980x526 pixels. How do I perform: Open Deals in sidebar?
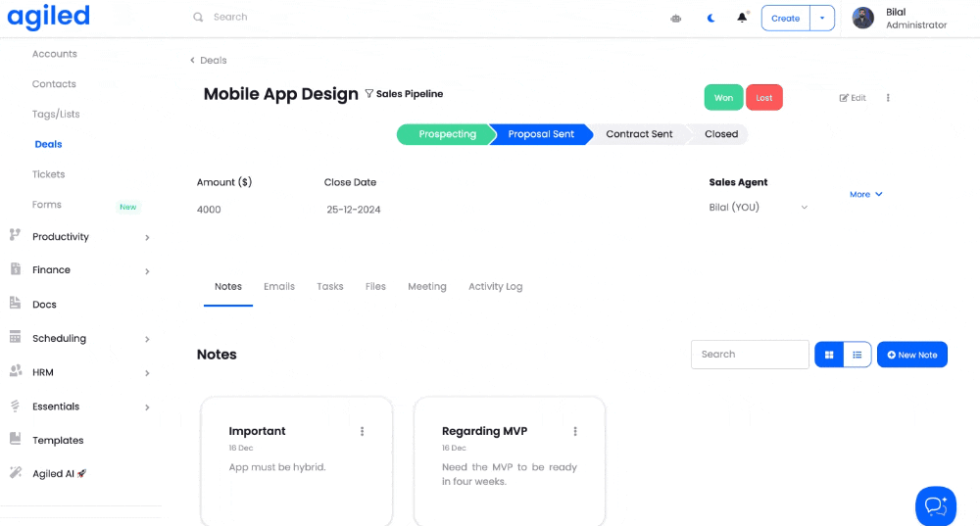[48, 144]
